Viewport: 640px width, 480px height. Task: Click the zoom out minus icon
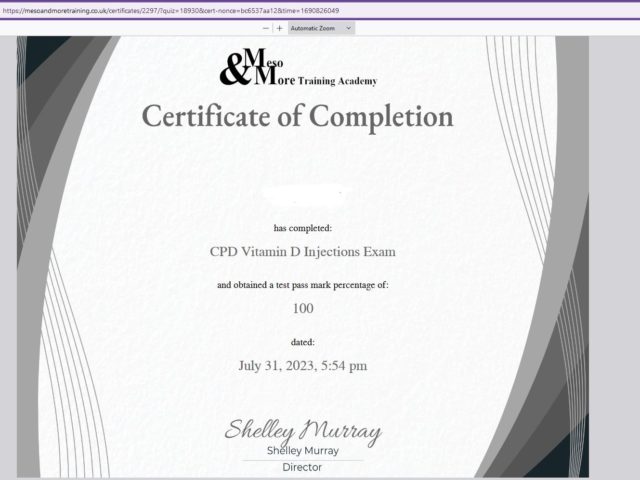265,28
